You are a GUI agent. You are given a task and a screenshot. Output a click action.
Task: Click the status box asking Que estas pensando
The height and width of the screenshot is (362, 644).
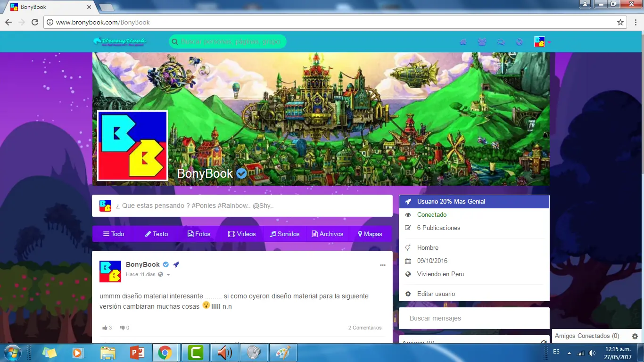click(242, 206)
